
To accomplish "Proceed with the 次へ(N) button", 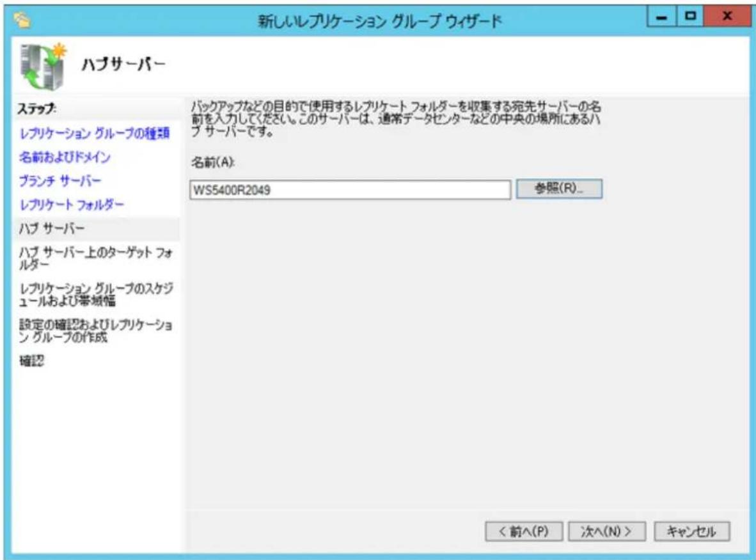I will click(606, 531).
